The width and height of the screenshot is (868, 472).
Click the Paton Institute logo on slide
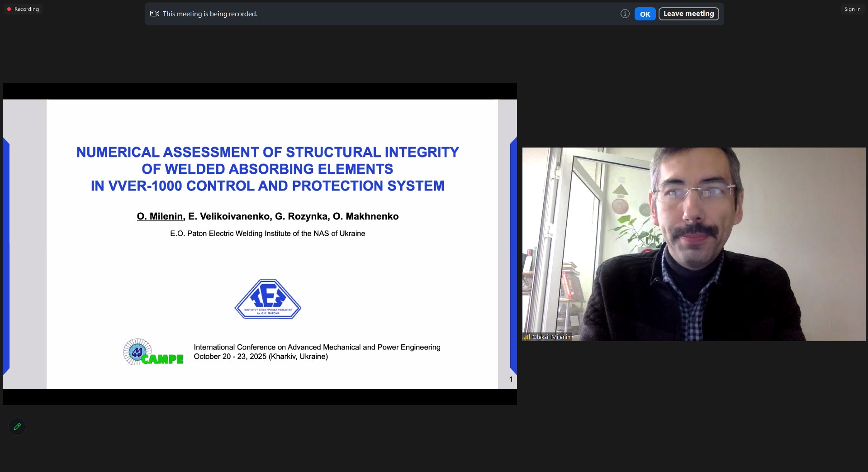pyautogui.click(x=268, y=299)
